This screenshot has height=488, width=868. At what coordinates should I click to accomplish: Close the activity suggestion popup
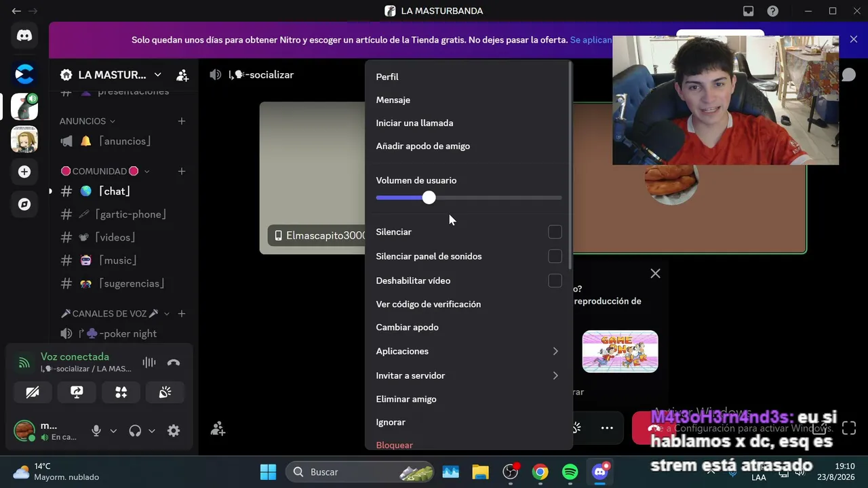pyautogui.click(x=655, y=273)
